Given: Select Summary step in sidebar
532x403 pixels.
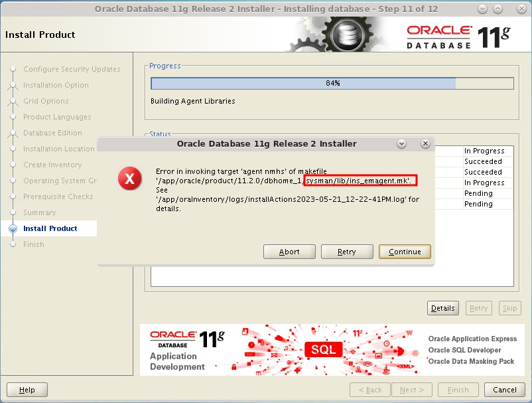Looking at the screenshot, I should [39, 212].
